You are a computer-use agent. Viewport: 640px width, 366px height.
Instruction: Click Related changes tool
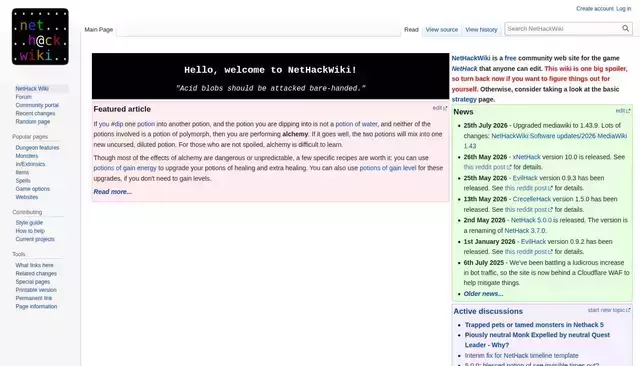(x=36, y=273)
